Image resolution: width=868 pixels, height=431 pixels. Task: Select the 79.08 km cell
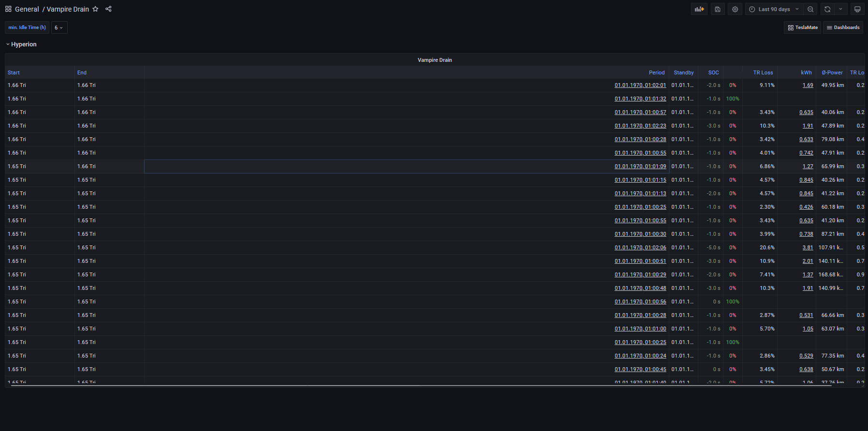pyautogui.click(x=832, y=139)
